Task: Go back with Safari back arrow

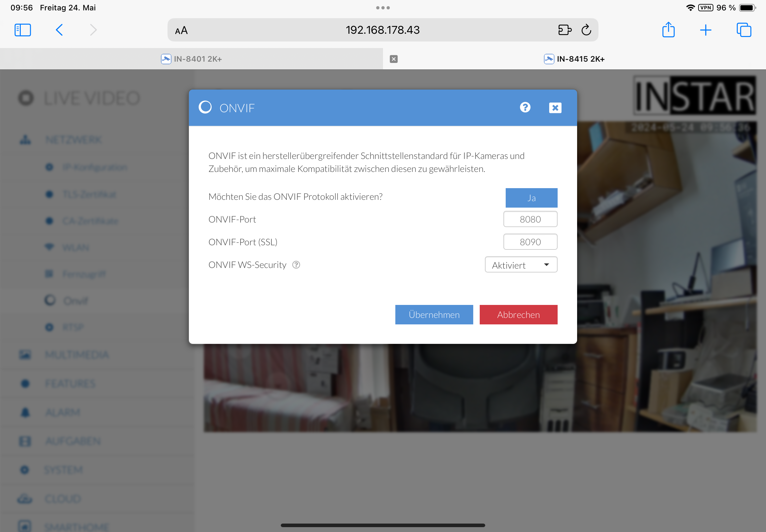Action: (59, 30)
